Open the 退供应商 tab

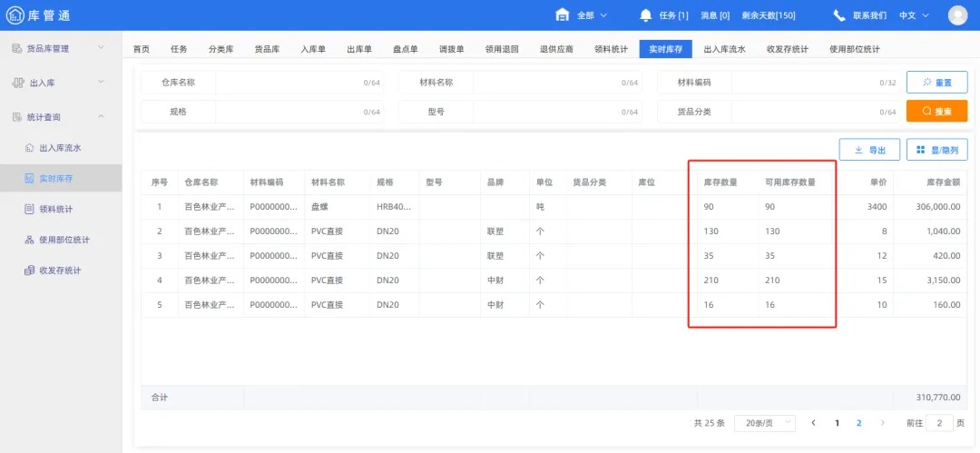[x=557, y=49]
